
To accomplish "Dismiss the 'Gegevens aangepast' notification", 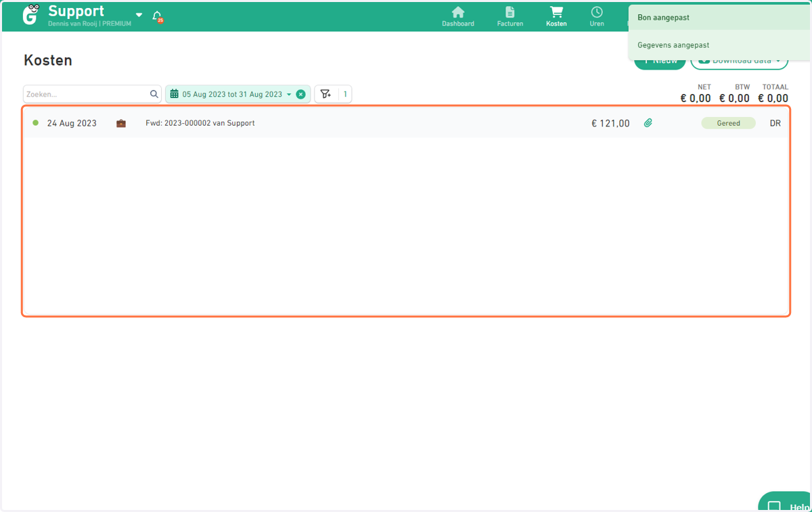I will (x=719, y=45).
